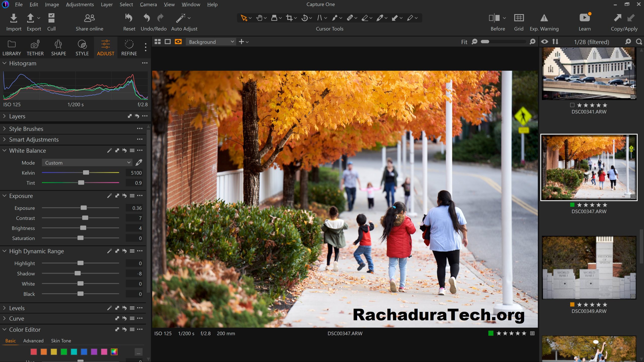
Task: Select the Shape tool panel
Action: (x=58, y=48)
